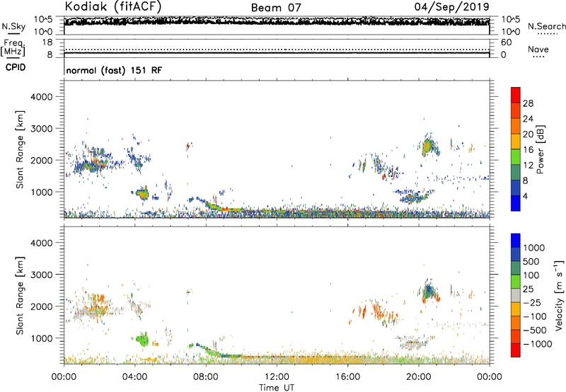Click the '2000' range tick in the velocity panel
The height and width of the screenshot is (392, 566).
(42, 306)
